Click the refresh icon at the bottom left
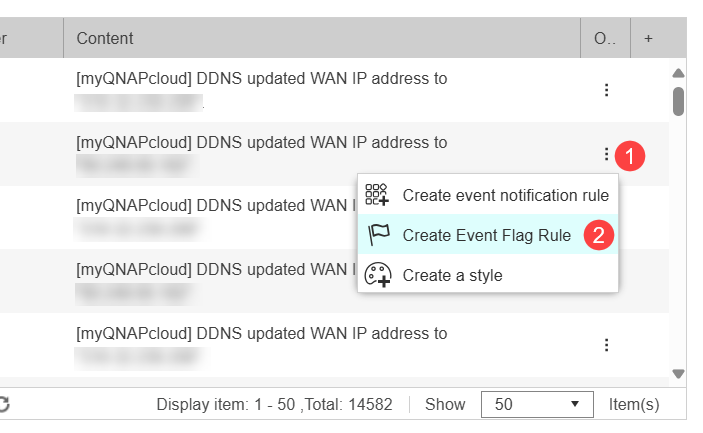703x433 pixels. pos(4,404)
